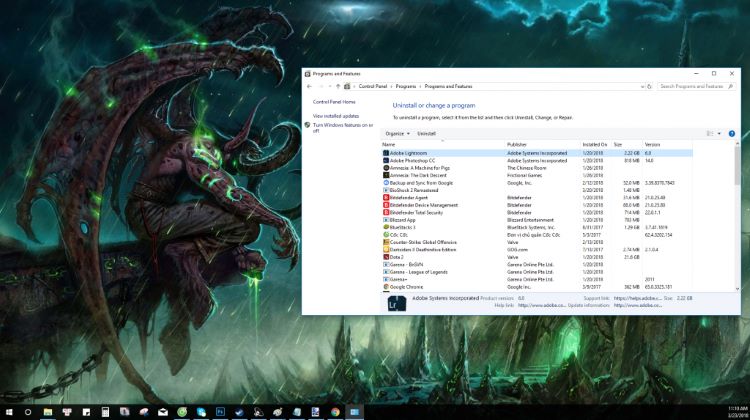Click the Uninstall toolbar button

tap(426, 134)
